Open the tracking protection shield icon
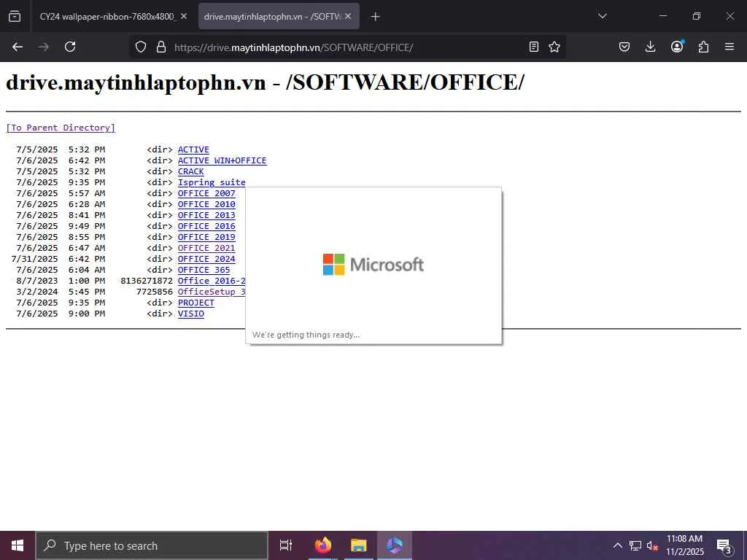The image size is (747, 560). click(x=141, y=47)
